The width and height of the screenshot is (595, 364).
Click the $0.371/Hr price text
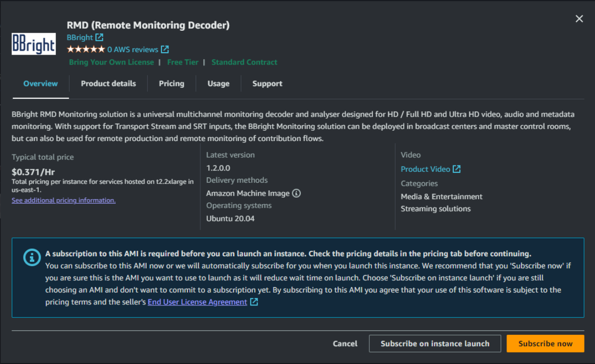click(x=33, y=172)
